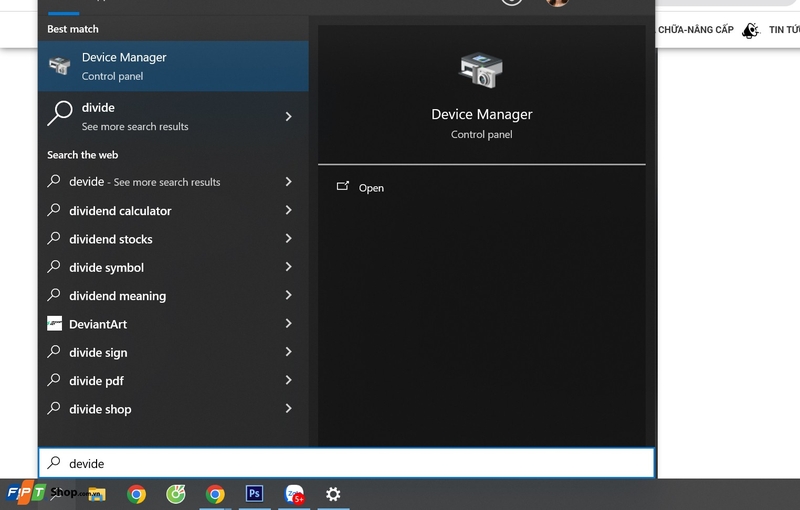Screen dimensions: 800x510
Task: Switch to Photoshop from the taskbar
Action: [x=254, y=494]
